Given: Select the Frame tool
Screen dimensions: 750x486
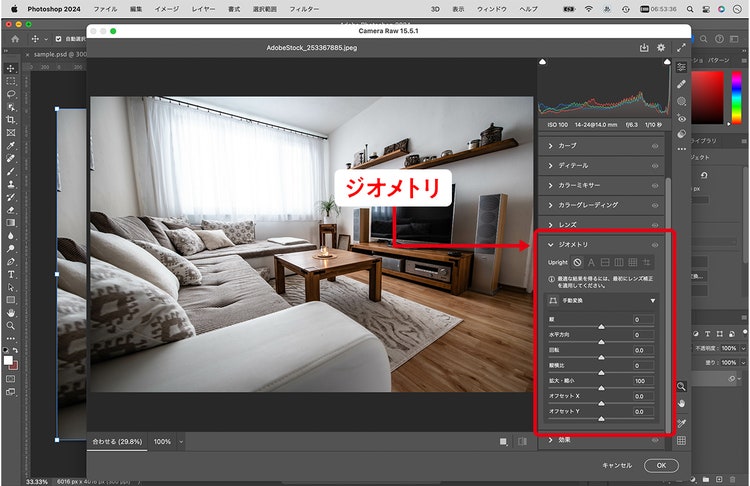Looking at the screenshot, I should [x=11, y=133].
